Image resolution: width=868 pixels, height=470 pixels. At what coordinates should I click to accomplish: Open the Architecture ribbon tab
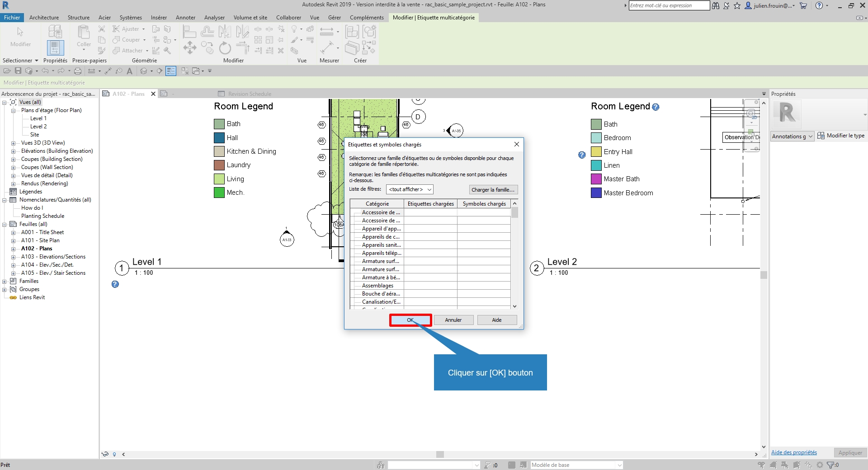[x=44, y=18]
